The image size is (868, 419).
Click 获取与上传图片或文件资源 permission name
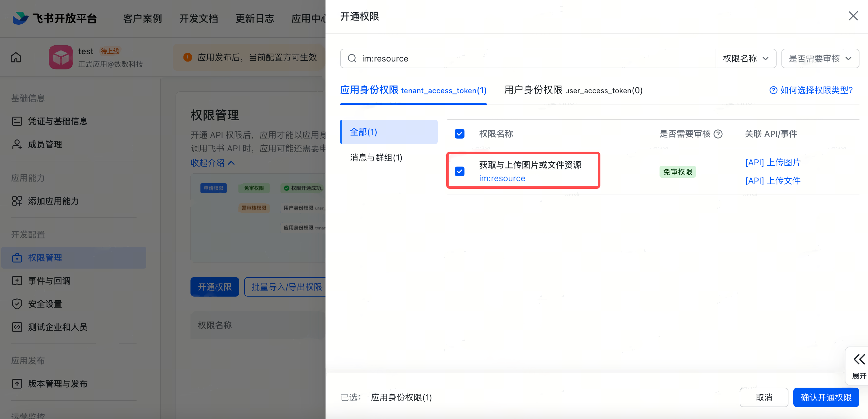coord(530,165)
